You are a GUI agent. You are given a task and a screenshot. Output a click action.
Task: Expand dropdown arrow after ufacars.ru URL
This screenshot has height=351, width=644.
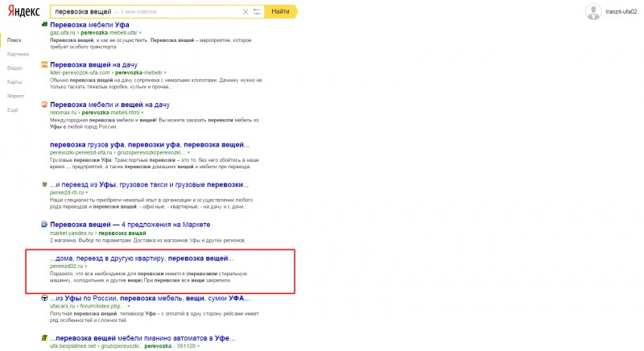tap(128, 306)
